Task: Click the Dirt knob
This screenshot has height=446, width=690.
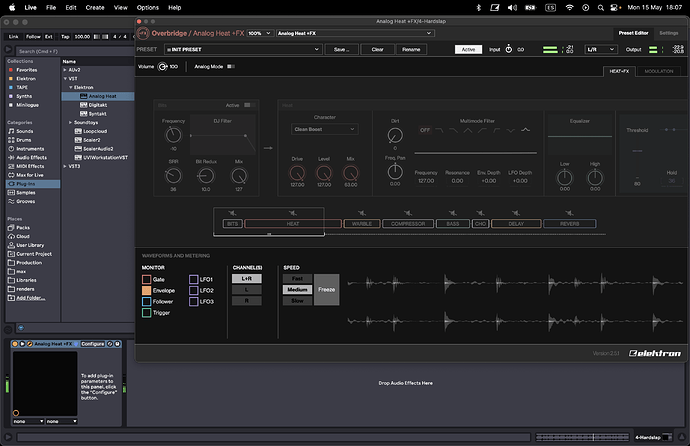Action: point(395,133)
